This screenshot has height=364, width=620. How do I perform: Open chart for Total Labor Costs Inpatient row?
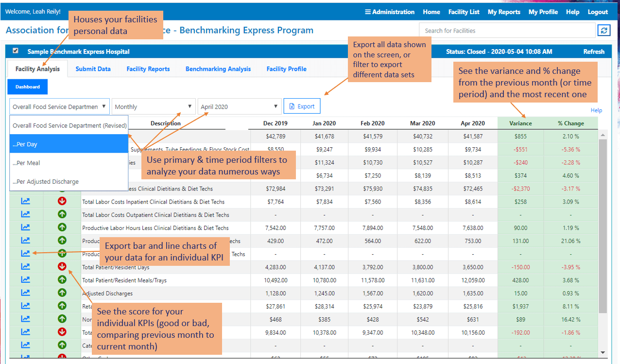(25, 201)
